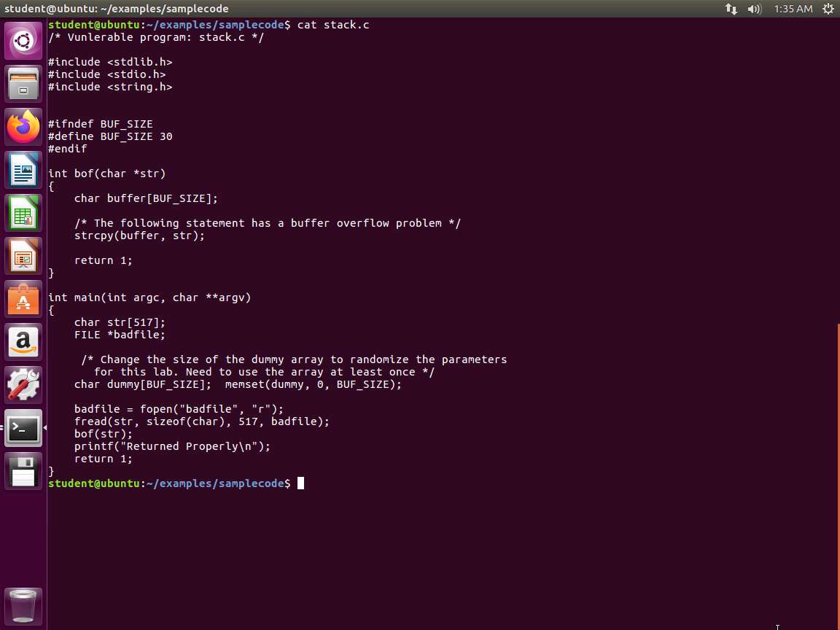Open LibreOffice Writer
The width and height of the screenshot is (840, 630).
(23, 171)
